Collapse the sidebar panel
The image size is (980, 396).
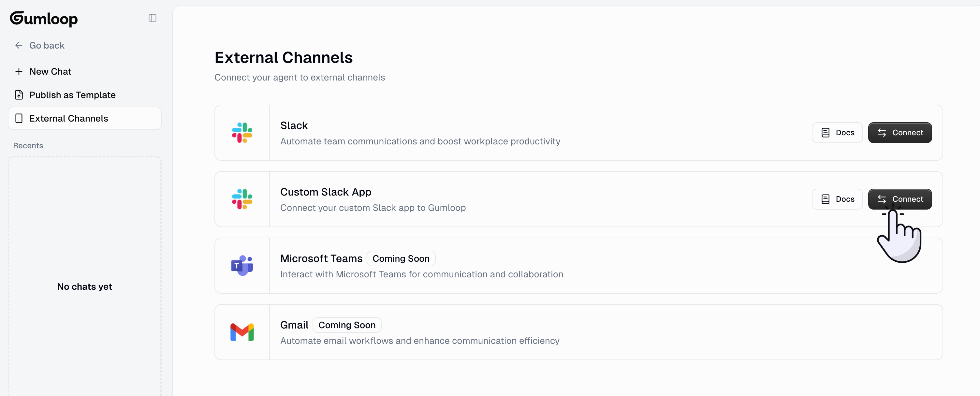click(153, 18)
